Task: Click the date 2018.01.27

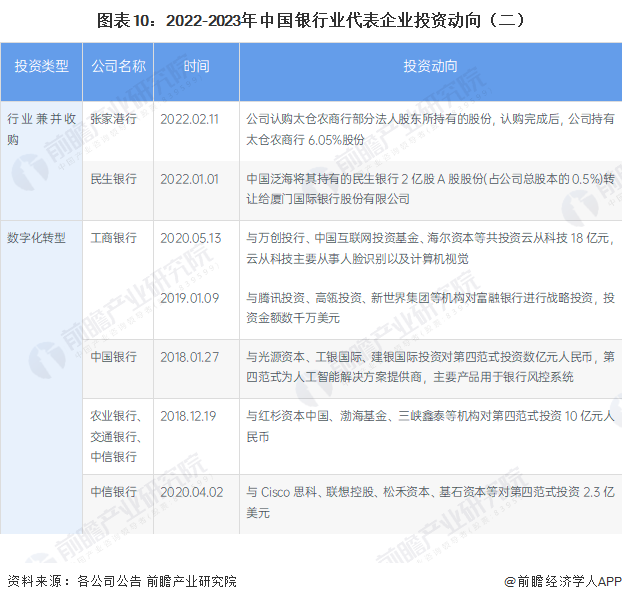Action: (189, 357)
